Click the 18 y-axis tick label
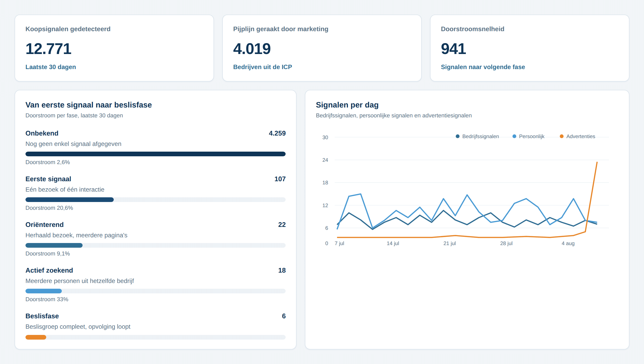This screenshot has height=364, width=644. (x=325, y=183)
